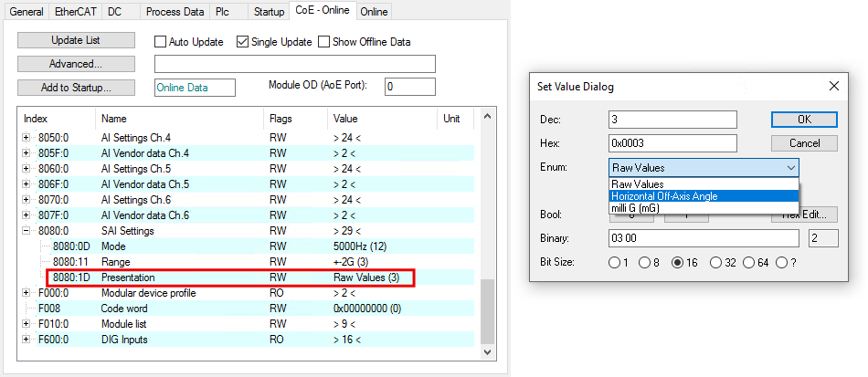Click the list scrollbar down arrow

(487, 351)
